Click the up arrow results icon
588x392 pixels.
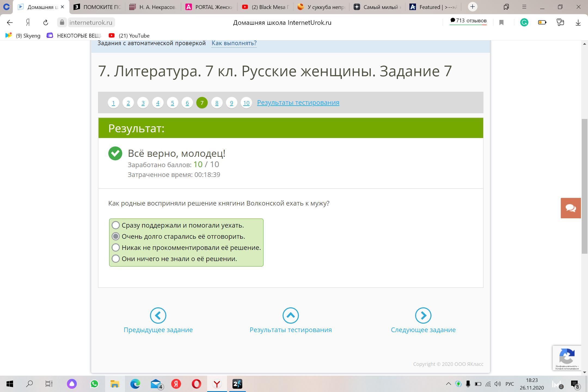tap(290, 316)
